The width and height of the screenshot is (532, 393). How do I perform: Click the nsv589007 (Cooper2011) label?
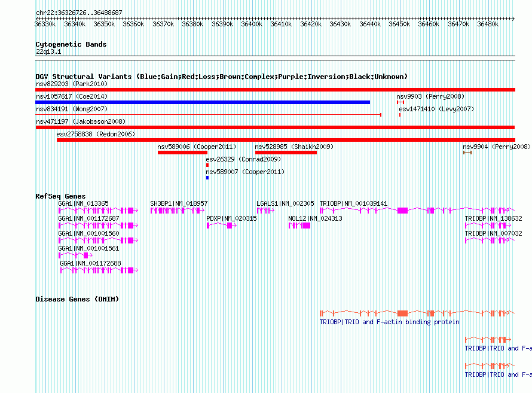coord(245,172)
